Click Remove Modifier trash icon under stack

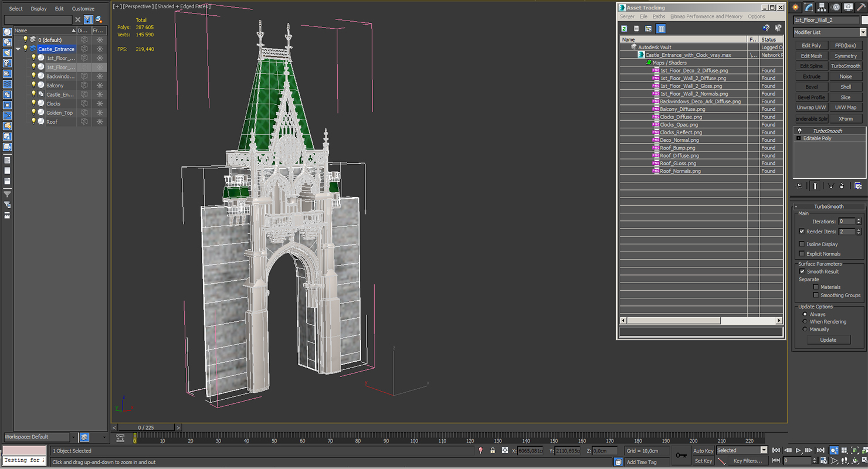tap(842, 186)
